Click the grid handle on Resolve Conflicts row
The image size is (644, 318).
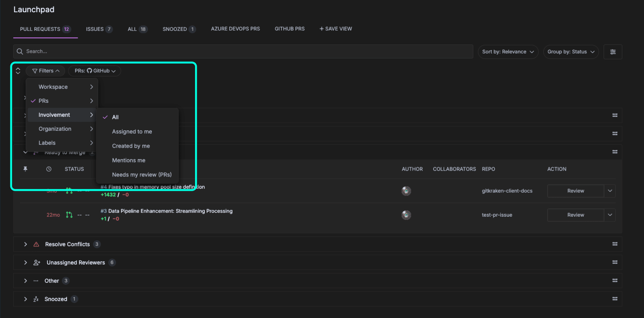(x=615, y=244)
